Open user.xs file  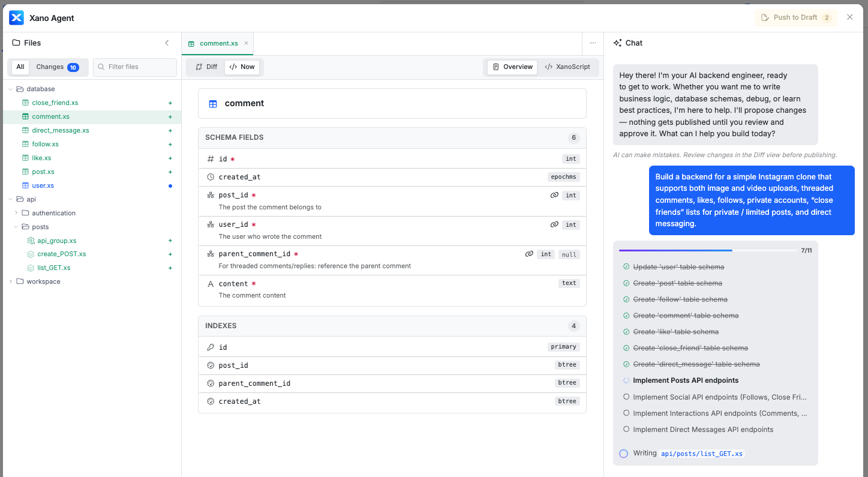[x=43, y=186]
